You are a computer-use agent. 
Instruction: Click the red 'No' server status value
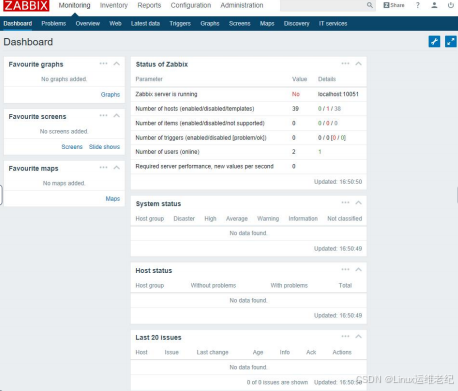(x=296, y=94)
